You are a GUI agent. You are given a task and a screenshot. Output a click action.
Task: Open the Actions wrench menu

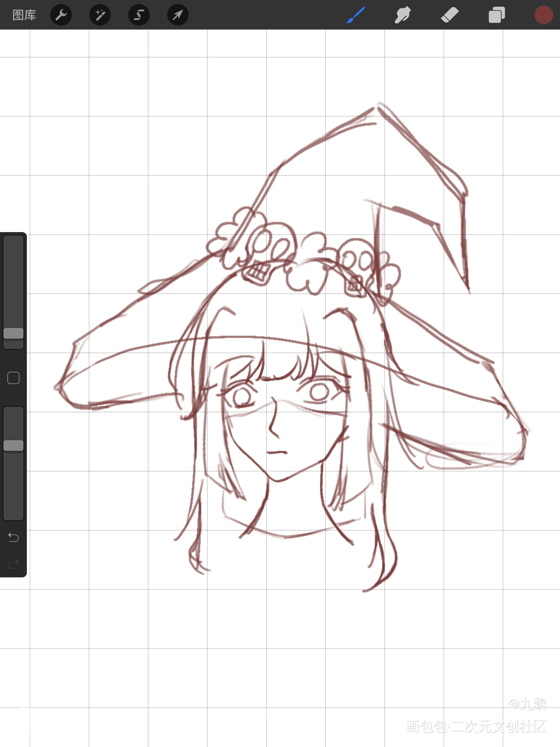point(61,15)
